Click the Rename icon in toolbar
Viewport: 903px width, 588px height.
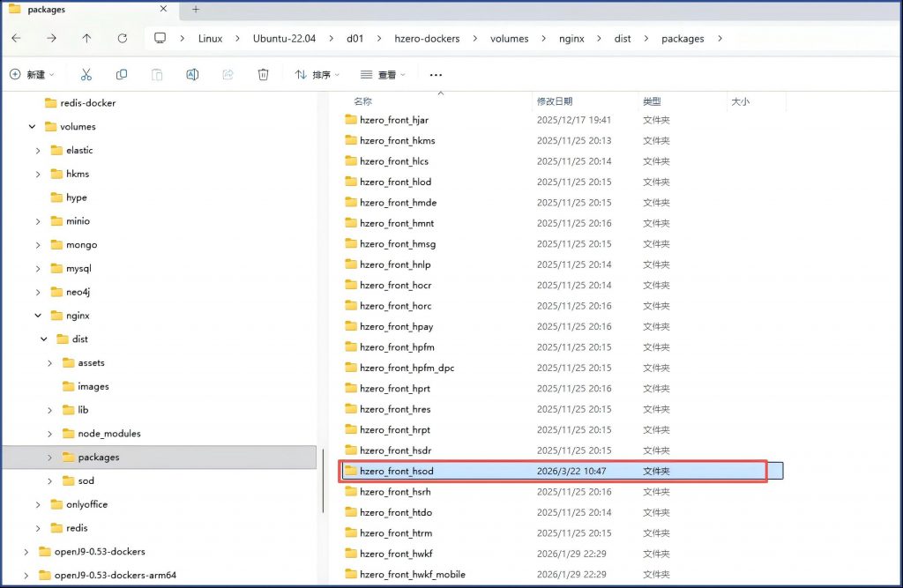(x=192, y=75)
